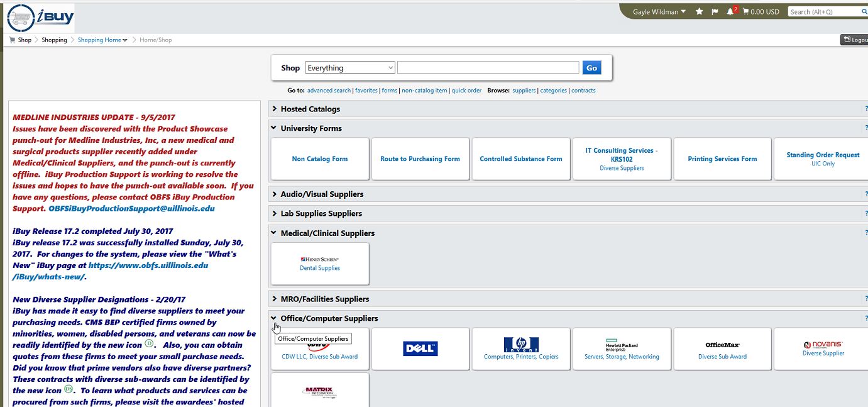Open the Controlled Substance Form
868x407 pixels.
click(x=521, y=159)
